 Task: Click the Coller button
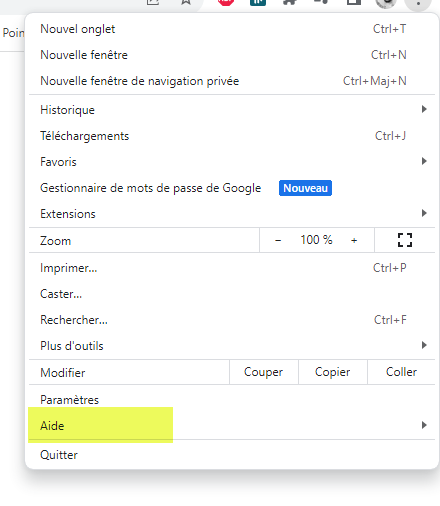pyautogui.click(x=401, y=372)
